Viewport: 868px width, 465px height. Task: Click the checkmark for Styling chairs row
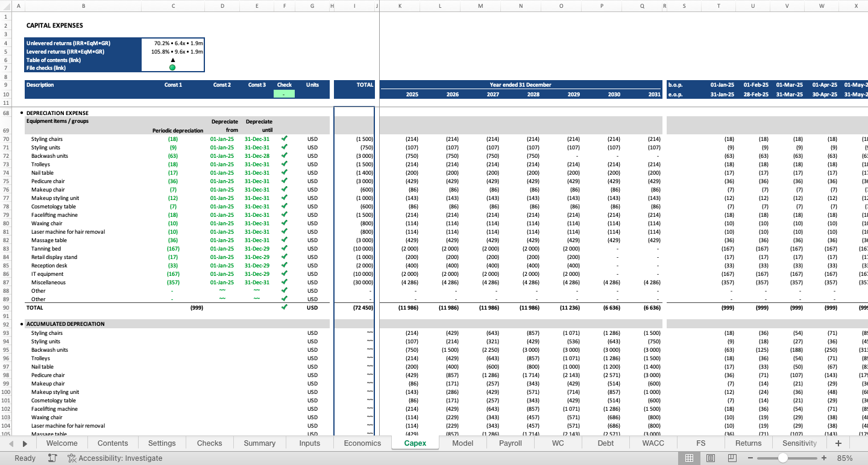(285, 139)
